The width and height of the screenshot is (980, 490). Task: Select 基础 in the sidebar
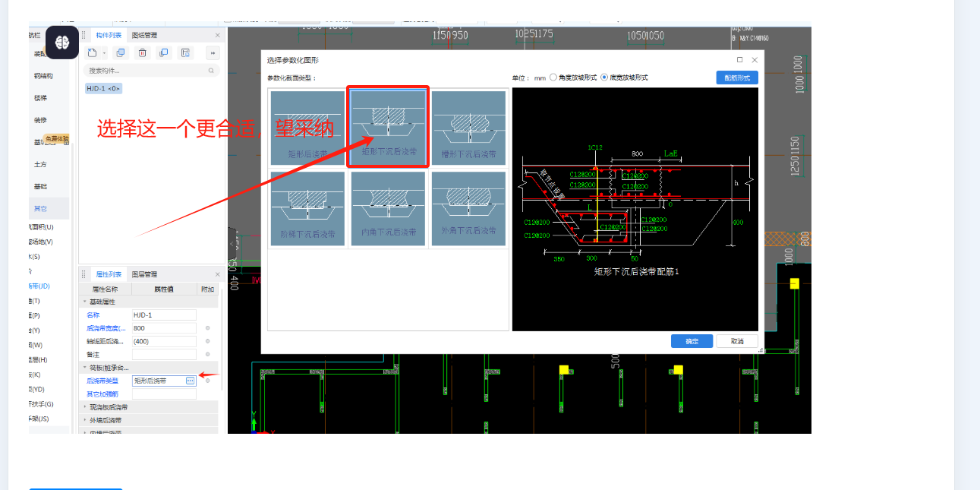pos(40,186)
